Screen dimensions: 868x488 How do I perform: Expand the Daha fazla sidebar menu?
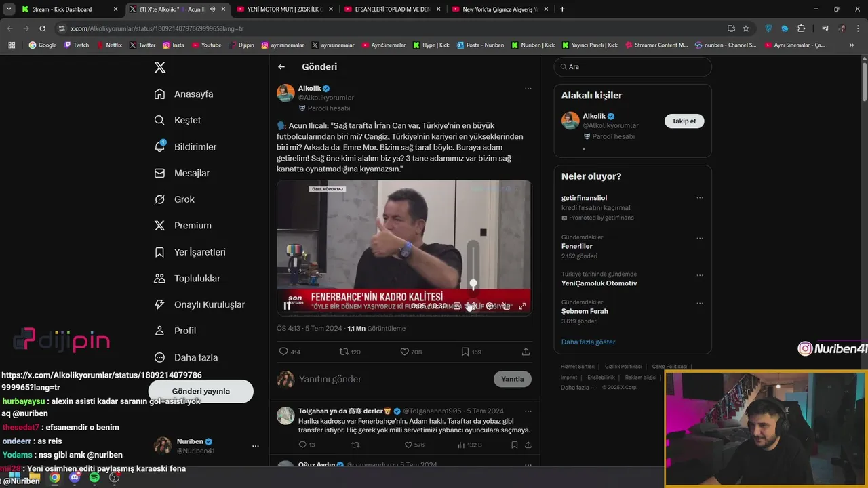186,357
